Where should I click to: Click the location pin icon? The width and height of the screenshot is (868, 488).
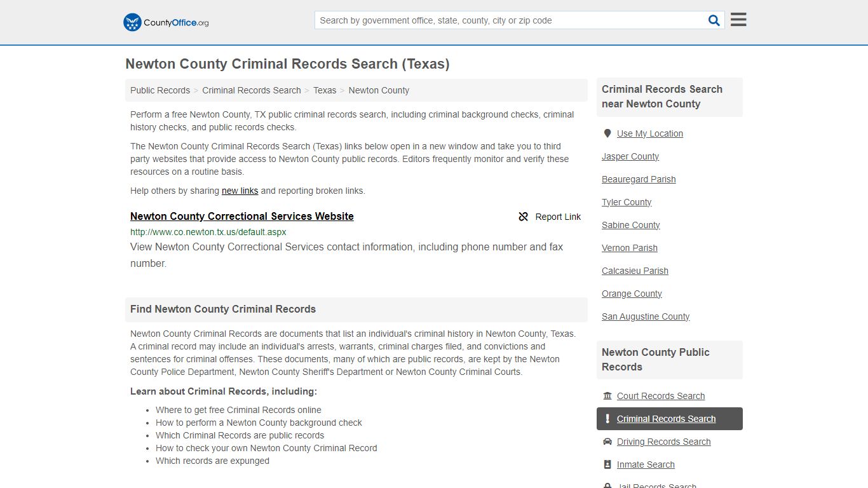click(x=607, y=133)
